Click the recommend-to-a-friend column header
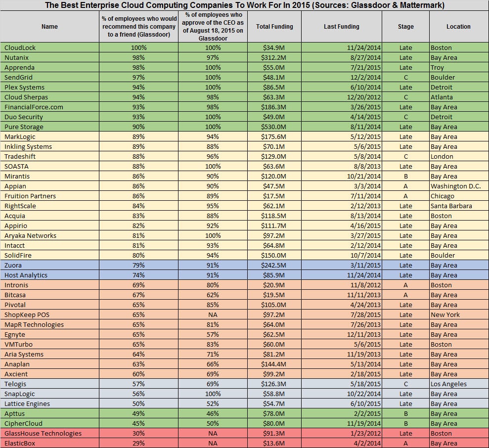489x448 pixels. [x=139, y=27]
